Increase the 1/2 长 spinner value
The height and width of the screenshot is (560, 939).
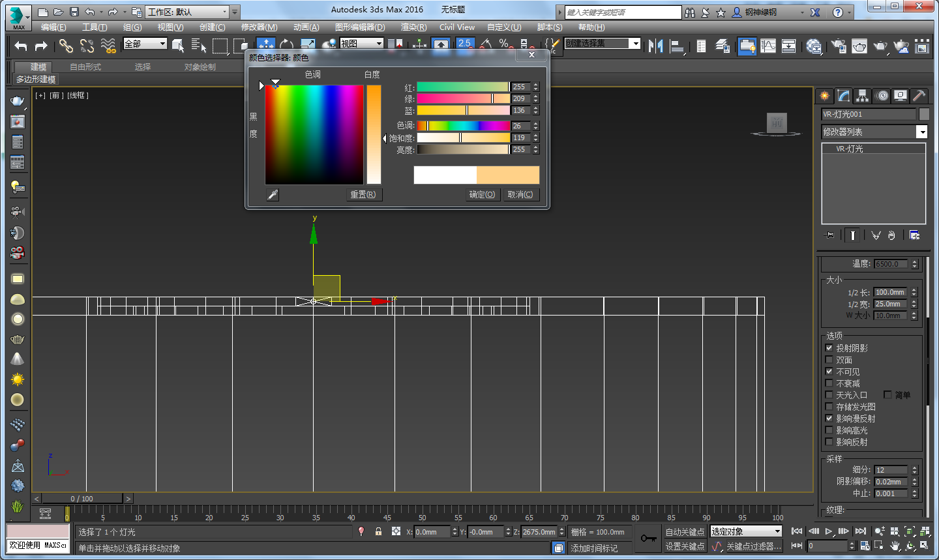click(914, 290)
